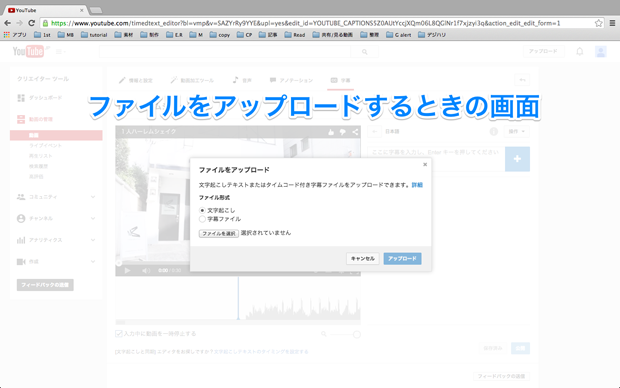The image size is (620, 388).
Task: Open the Read bookmark folder
Action: [x=295, y=35]
